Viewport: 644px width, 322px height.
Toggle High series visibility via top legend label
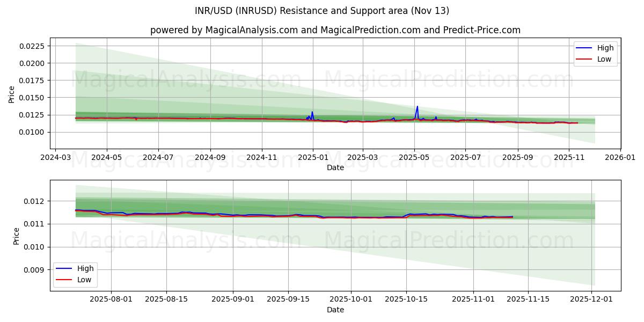(x=605, y=48)
